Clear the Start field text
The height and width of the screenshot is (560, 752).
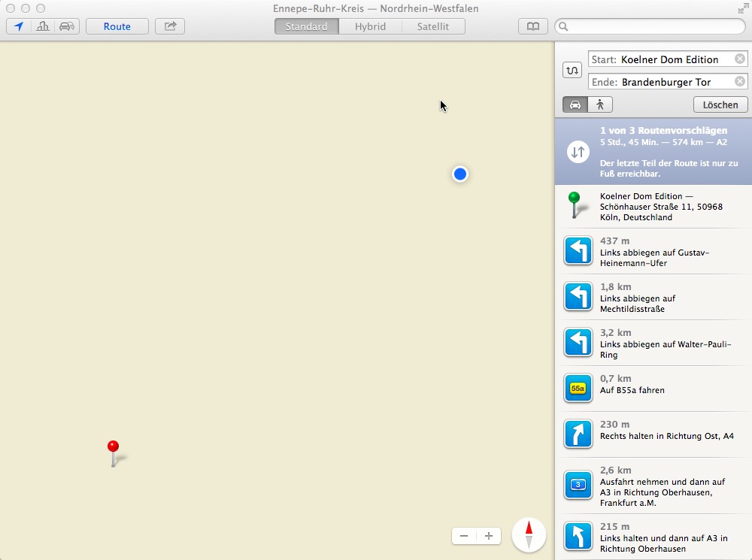[740, 59]
